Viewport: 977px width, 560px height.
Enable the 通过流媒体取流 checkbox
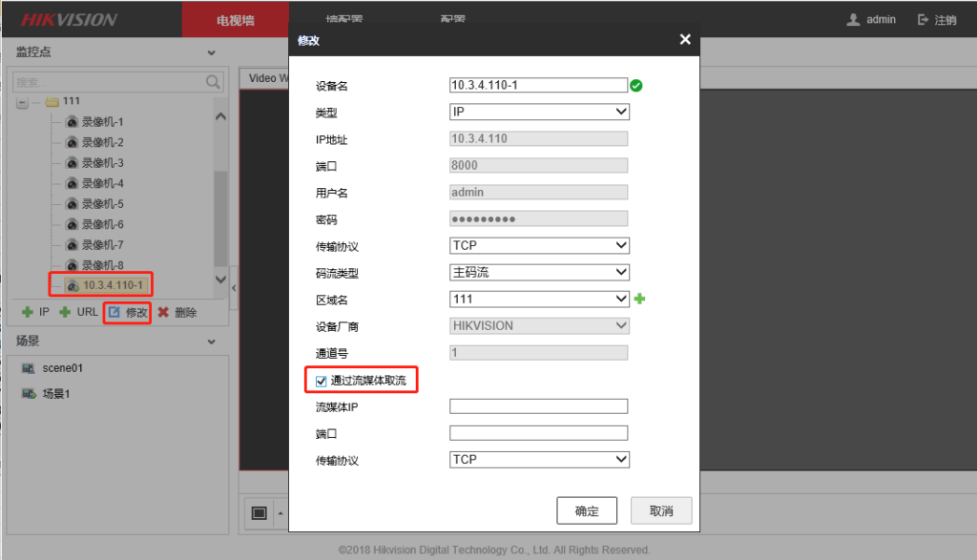coord(322,379)
